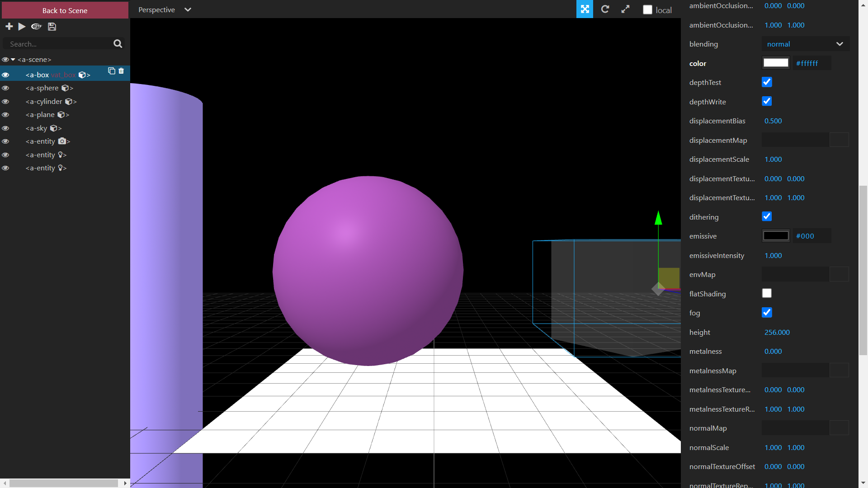Image resolution: width=868 pixels, height=488 pixels.
Task: Click the a-plane geometry cube icon
Action: coord(61,115)
